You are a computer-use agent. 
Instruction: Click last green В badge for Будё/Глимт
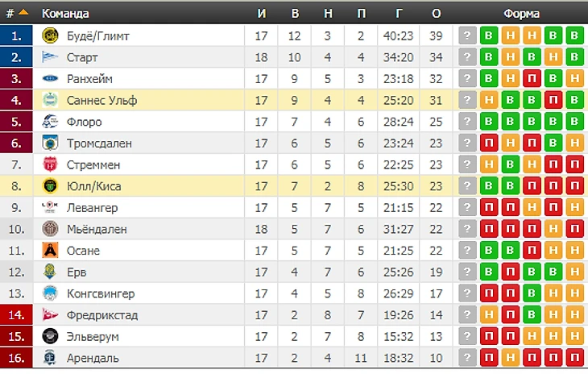coord(574,35)
